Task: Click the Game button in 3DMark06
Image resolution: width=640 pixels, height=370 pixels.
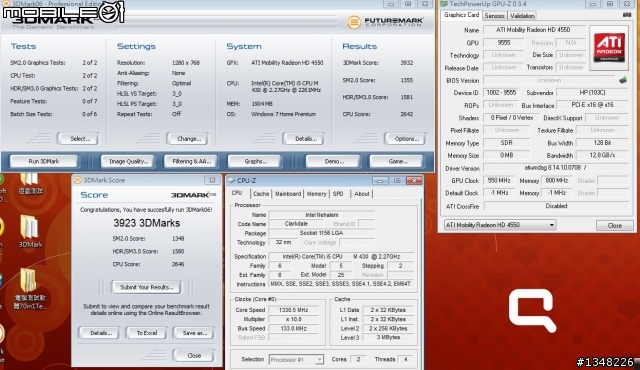Action: (x=398, y=161)
